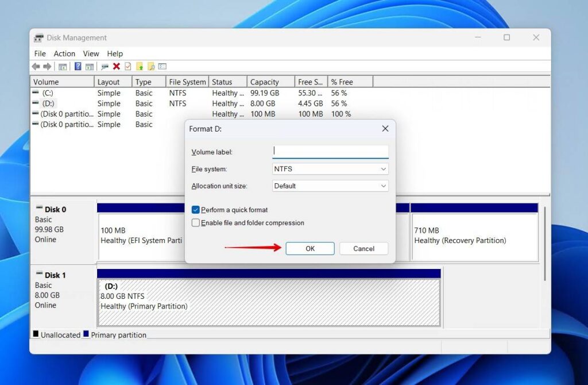This screenshot has width=588, height=385.
Task: Click the folder with magnifier toolbar icon
Action: (x=151, y=66)
